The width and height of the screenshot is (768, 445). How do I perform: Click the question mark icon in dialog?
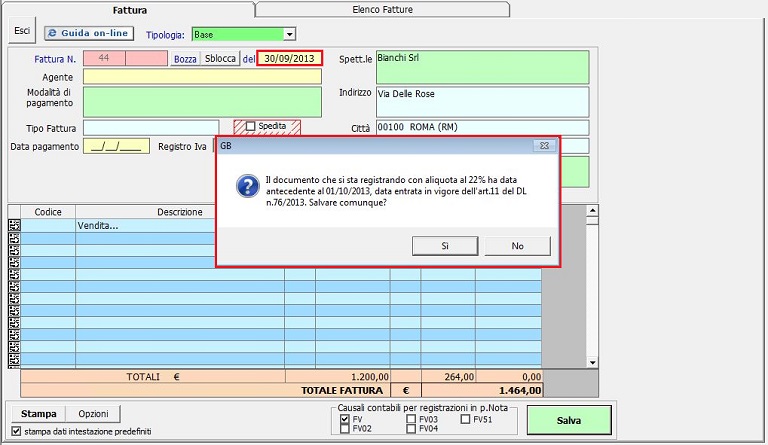click(x=247, y=187)
